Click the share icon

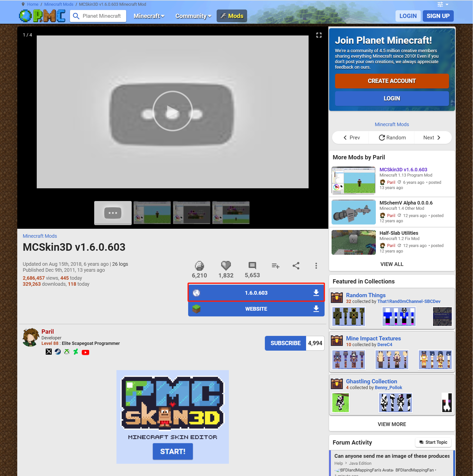pos(296,266)
